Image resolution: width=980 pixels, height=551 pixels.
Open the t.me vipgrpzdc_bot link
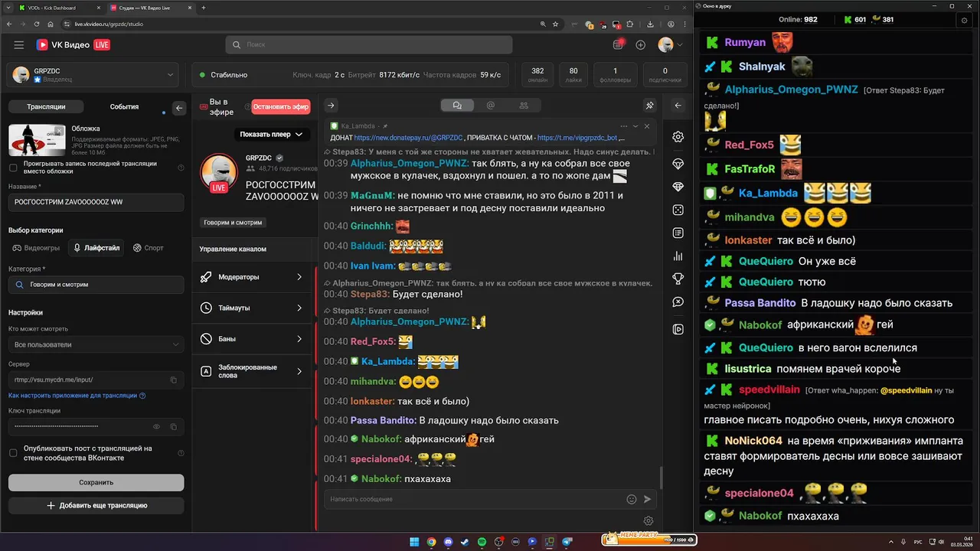click(x=577, y=138)
